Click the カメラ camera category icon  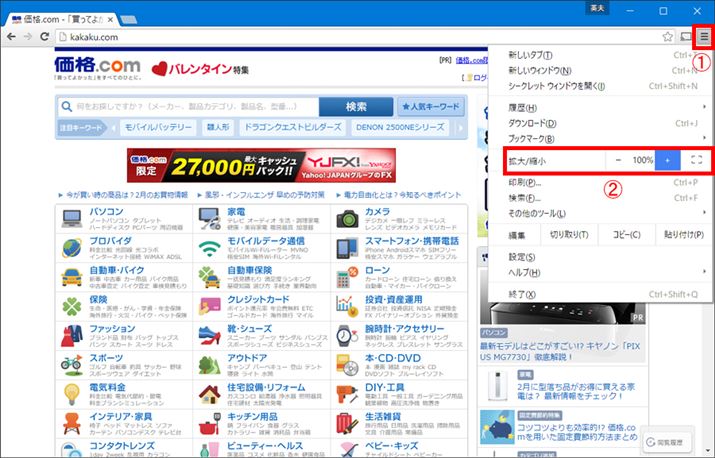tap(347, 219)
